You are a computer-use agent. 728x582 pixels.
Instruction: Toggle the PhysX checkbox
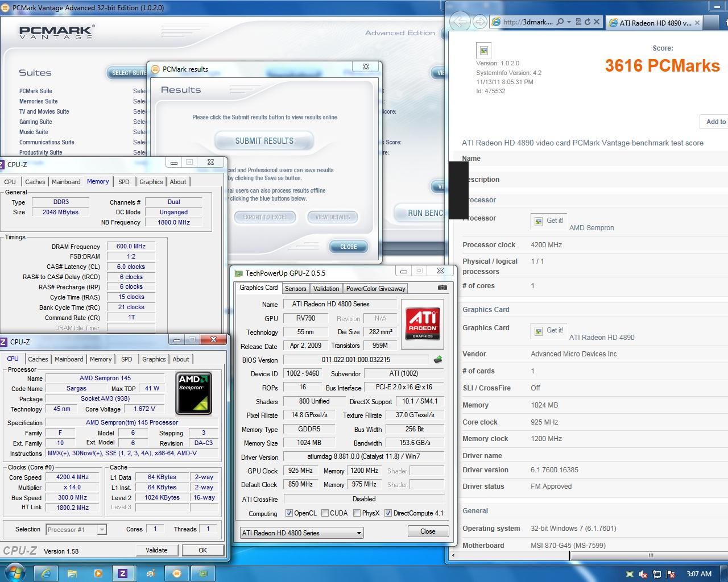357,513
